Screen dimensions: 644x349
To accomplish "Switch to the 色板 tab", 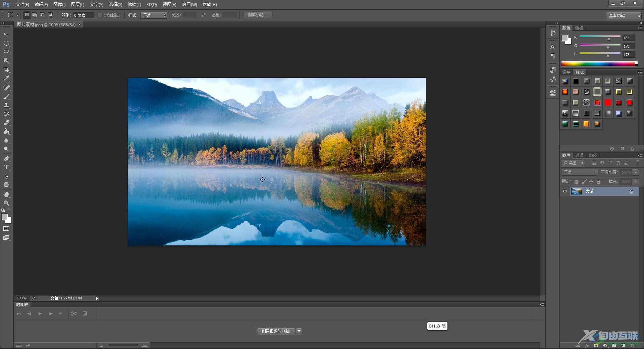I will [579, 28].
